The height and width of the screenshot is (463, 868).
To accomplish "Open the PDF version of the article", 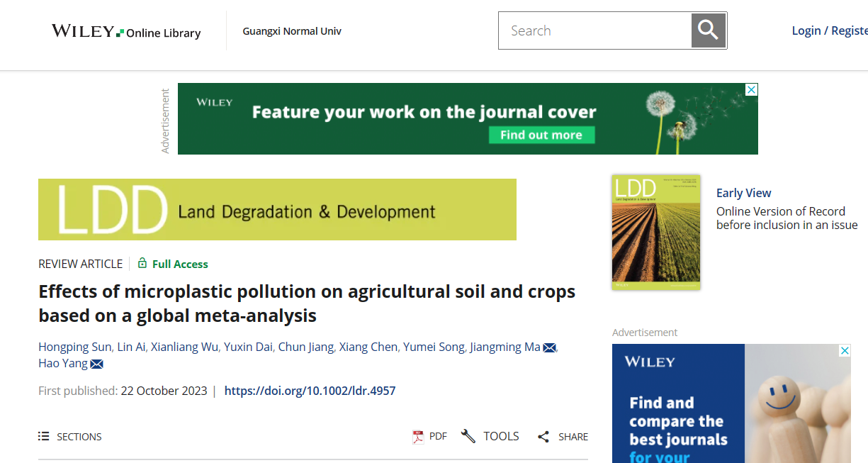I will click(430, 437).
